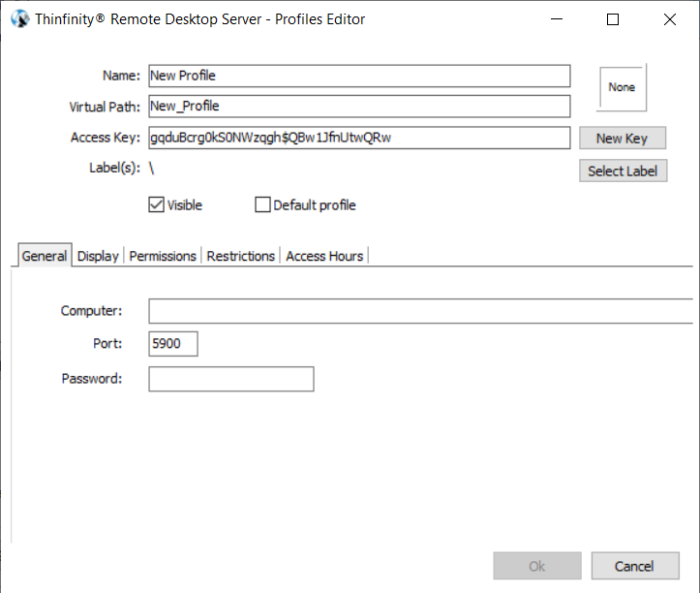Open the Permissions tab

coord(163,256)
